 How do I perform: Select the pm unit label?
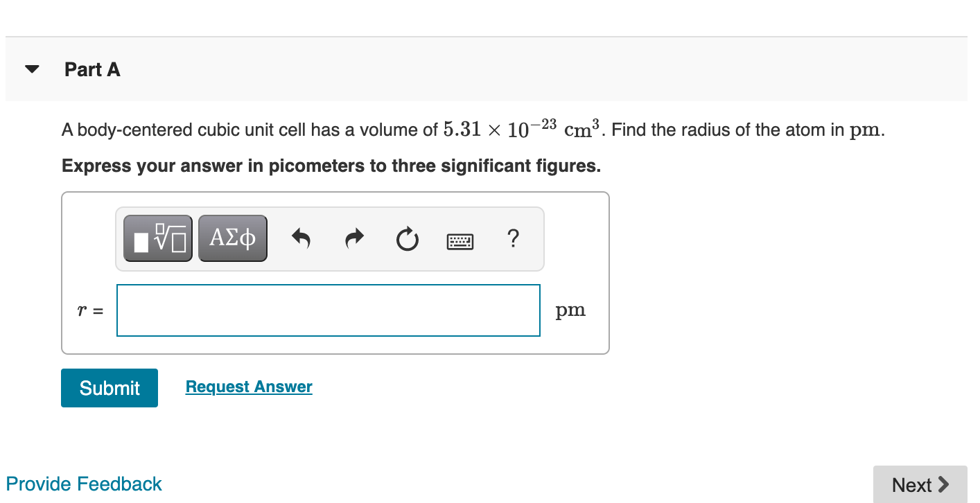coord(570,310)
